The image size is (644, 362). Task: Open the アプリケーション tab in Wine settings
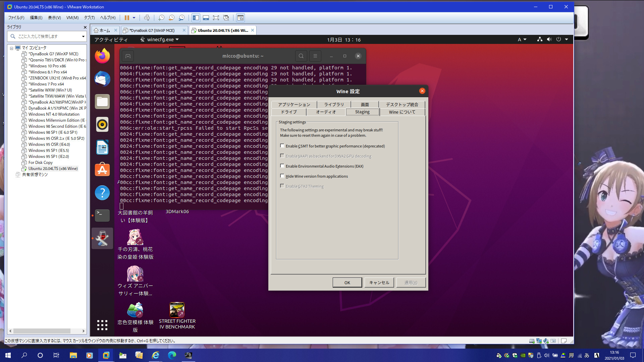[x=294, y=105]
